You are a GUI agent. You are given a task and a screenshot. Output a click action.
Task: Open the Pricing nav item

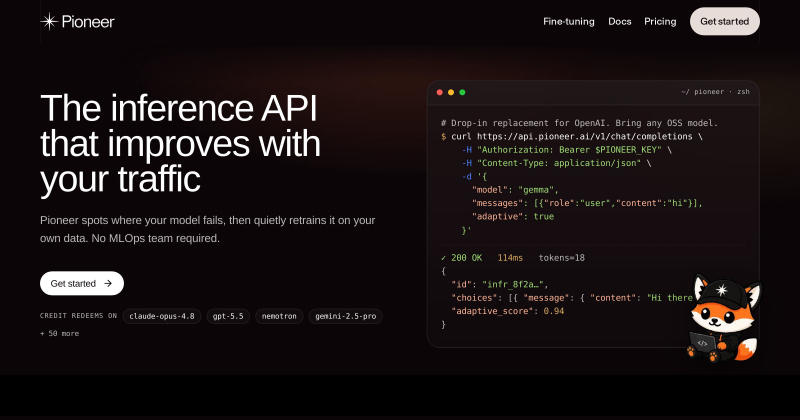pos(660,21)
